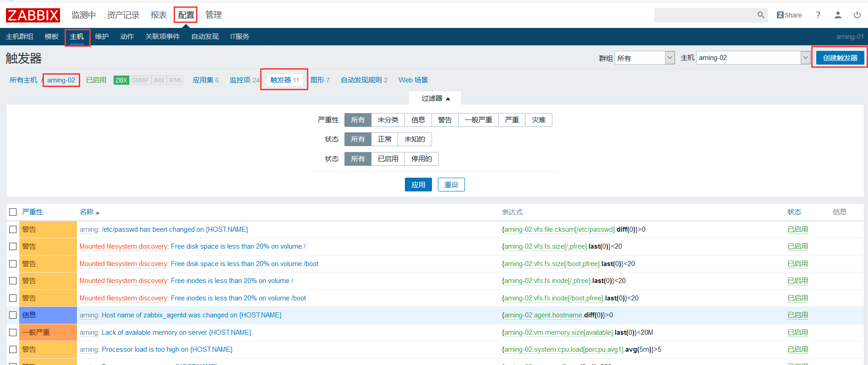Check the /etc/passwd changed trigger row
868x365 pixels.
[13, 229]
